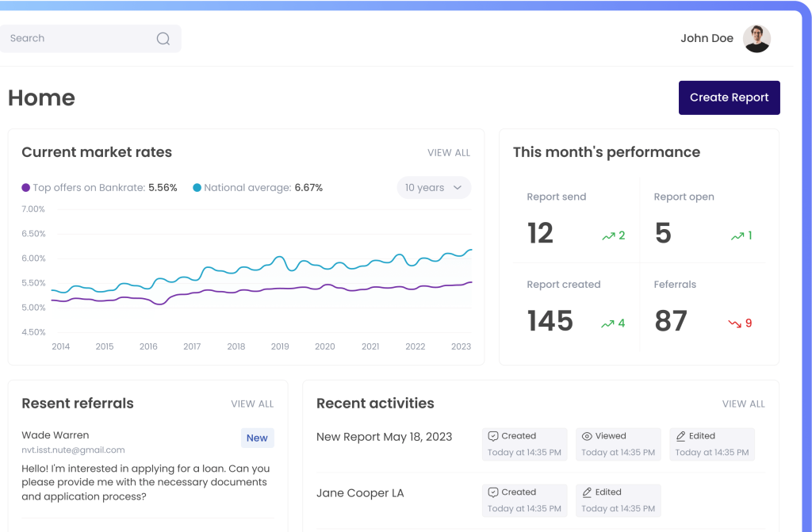
Task: Open View All for recent referrals
Action: pos(252,404)
